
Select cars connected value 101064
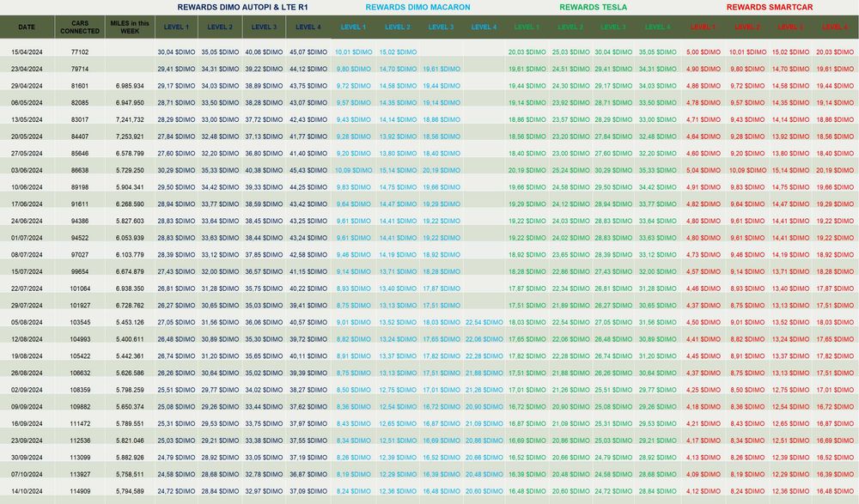(80, 288)
